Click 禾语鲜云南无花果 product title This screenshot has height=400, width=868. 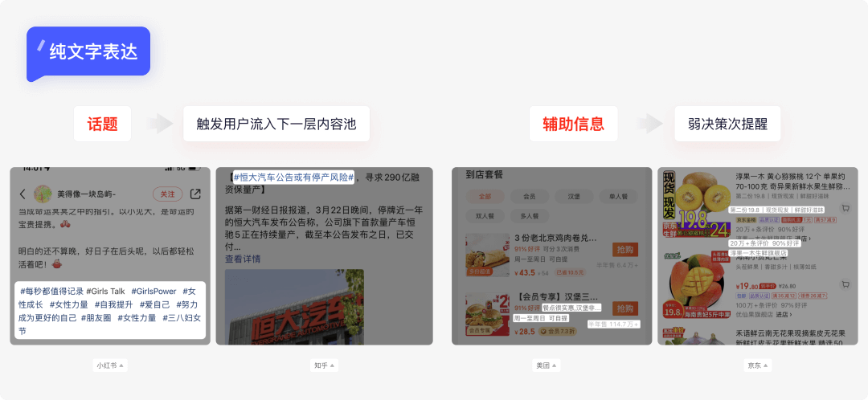pyautogui.click(x=791, y=338)
